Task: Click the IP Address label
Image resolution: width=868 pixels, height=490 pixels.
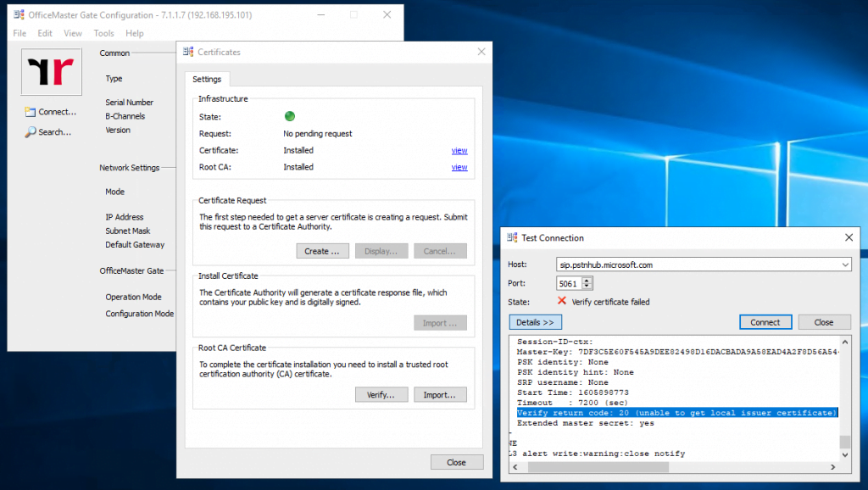Action: (x=125, y=217)
